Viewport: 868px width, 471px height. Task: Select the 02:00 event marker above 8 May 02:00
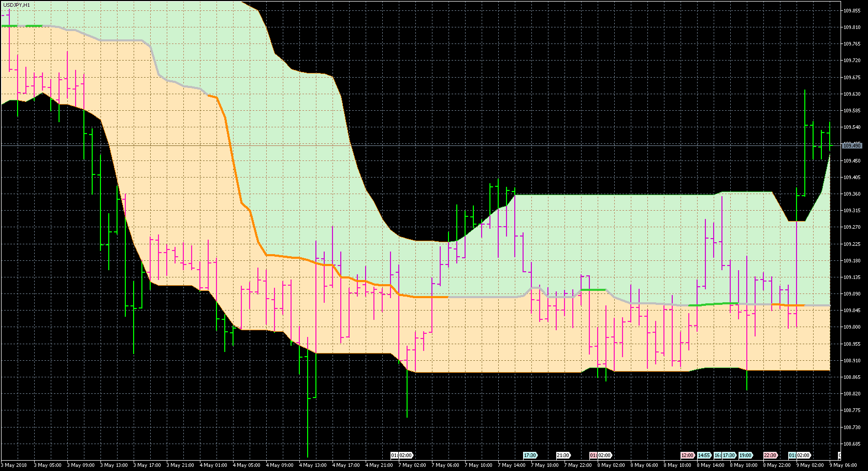[604, 455]
